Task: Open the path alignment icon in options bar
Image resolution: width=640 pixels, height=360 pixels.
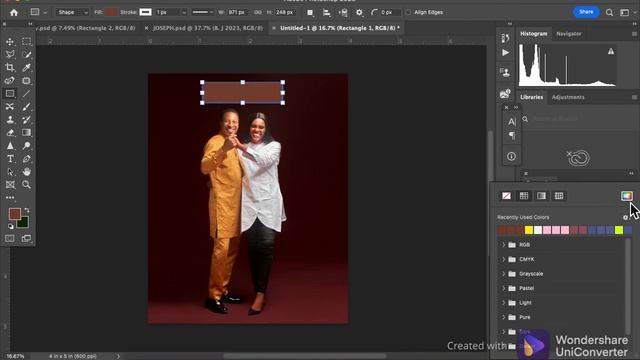Action: [327, 13]
